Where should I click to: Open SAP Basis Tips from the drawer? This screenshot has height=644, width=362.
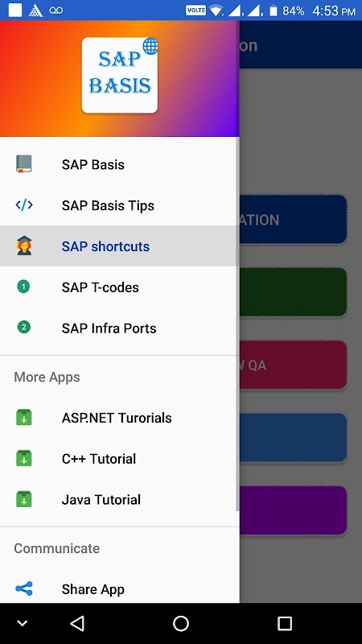click(x=119, y=205)
